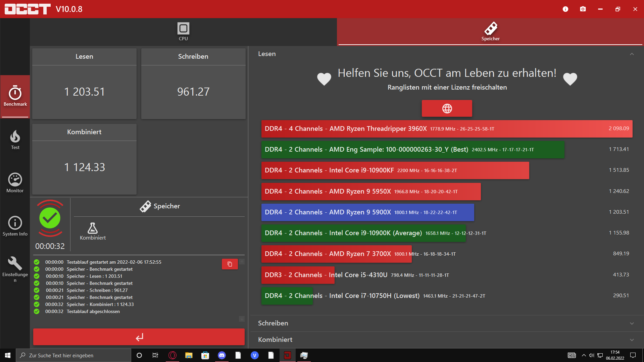
Task: Switch to the Speicher benchmark tab
Action: [x=490, y=32]
